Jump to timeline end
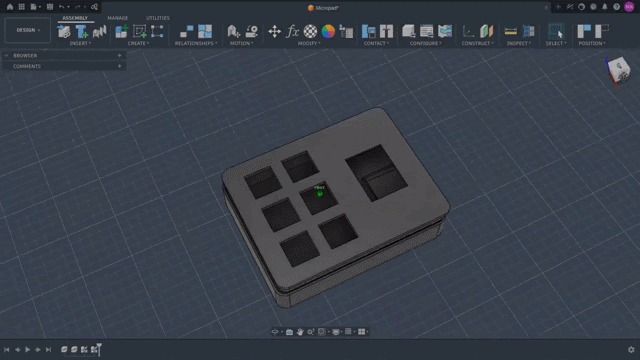This screenshot has height=360, width=640. point(48,349)
